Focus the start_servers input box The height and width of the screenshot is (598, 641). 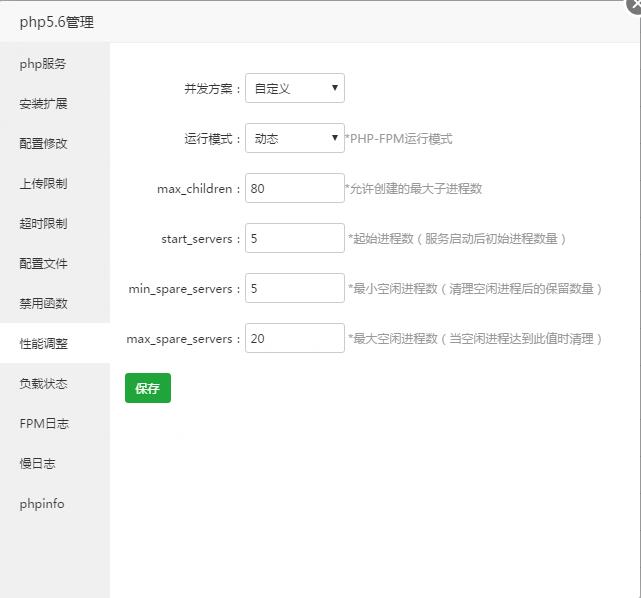(x=294, y=238)
